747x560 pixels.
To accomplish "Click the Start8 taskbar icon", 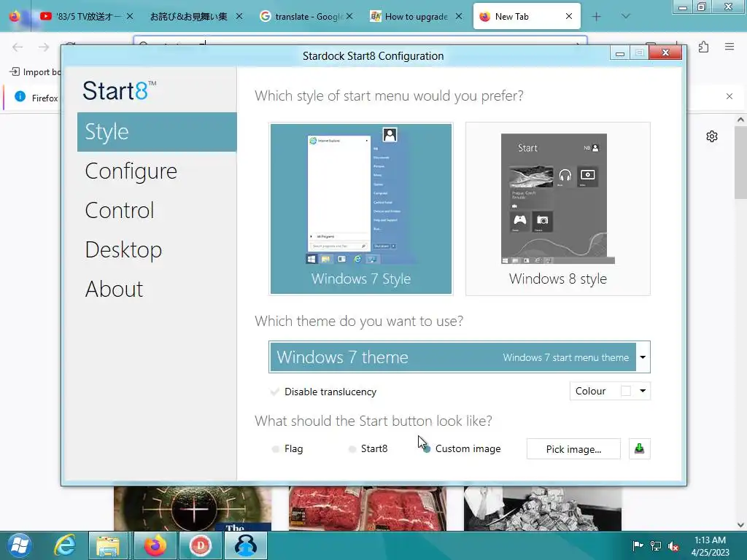I will click(x=245, y=545).
